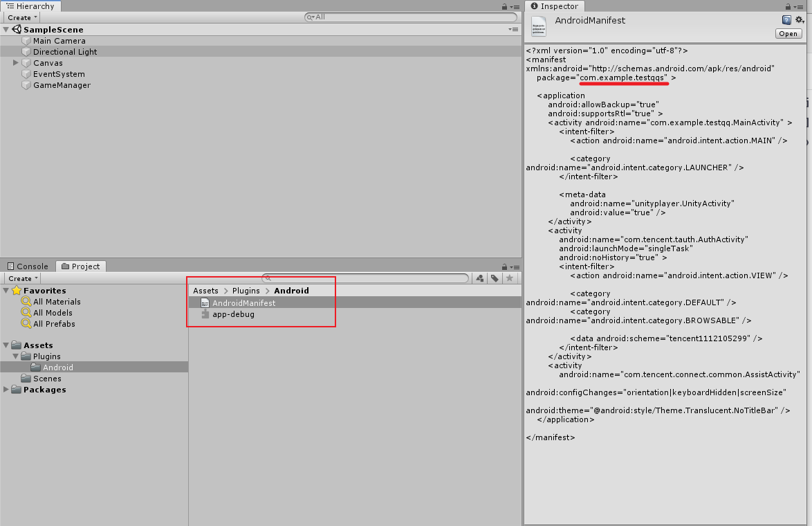812x526 pixels.
Task: Click Save search star icon
Action: pyautogui.click(x=510, y=278)
